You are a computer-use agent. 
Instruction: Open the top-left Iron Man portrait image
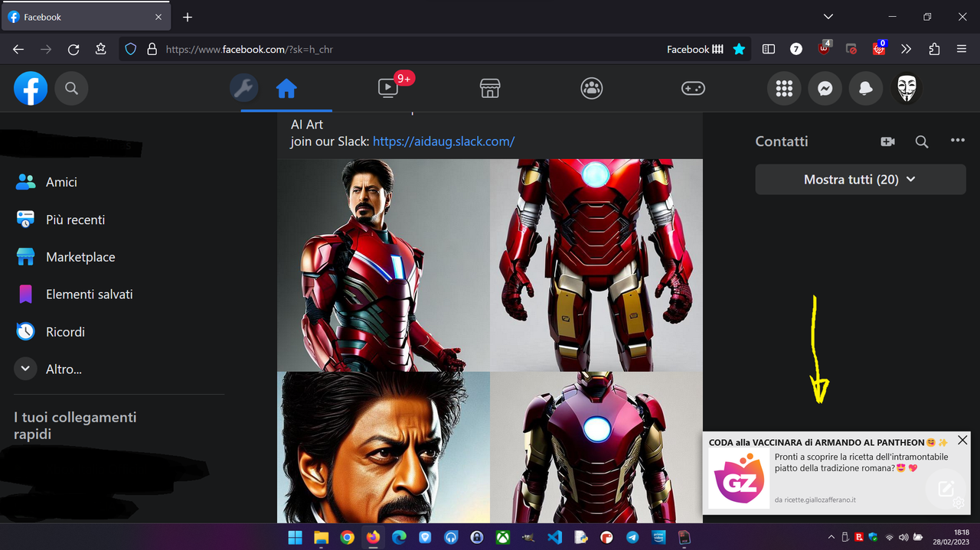coord(383,265)
